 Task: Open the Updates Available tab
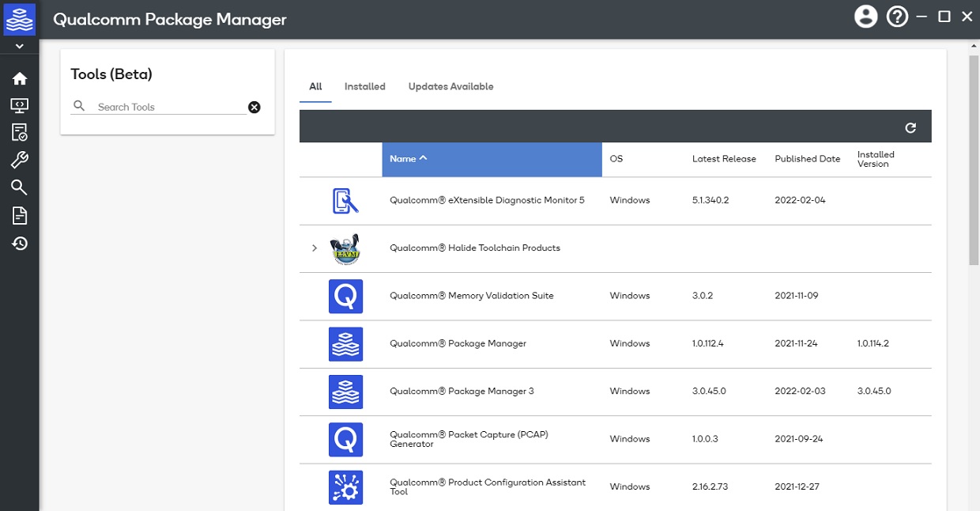coord(450,86)
